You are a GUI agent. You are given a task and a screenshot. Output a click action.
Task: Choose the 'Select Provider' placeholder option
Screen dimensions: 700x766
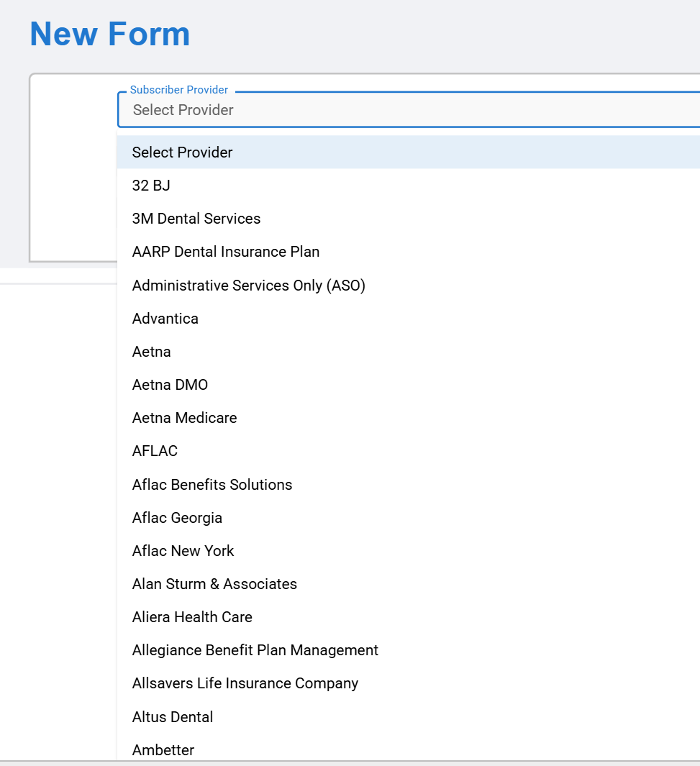pos(183,152)
